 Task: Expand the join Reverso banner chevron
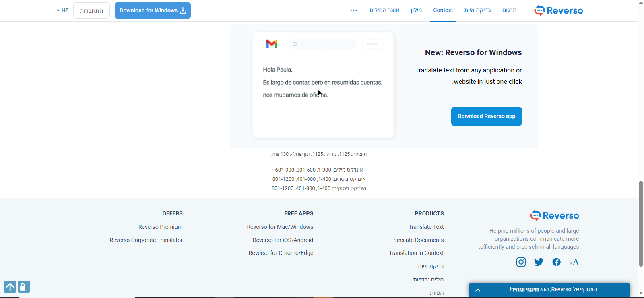pos(478,290)
